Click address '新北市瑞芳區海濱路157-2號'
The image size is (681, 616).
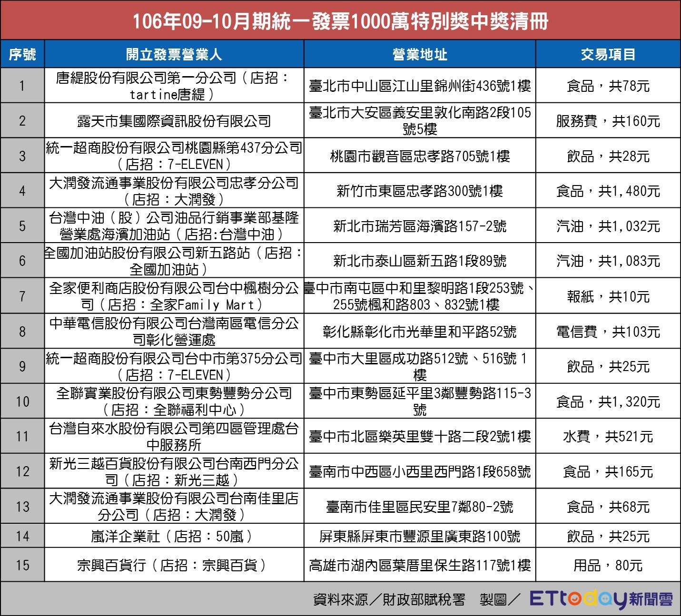pos(420,226)
